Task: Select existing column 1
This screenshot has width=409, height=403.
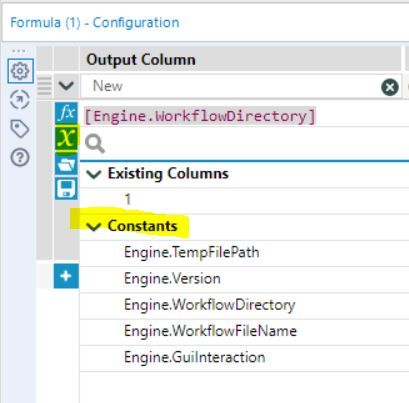Action: [x=244, y=200]
